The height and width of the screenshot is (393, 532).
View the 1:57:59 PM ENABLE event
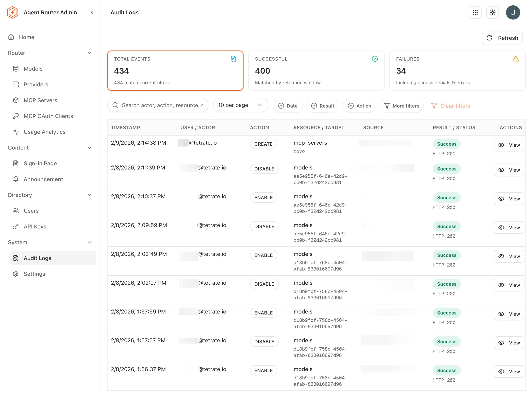tap(509, 314)
